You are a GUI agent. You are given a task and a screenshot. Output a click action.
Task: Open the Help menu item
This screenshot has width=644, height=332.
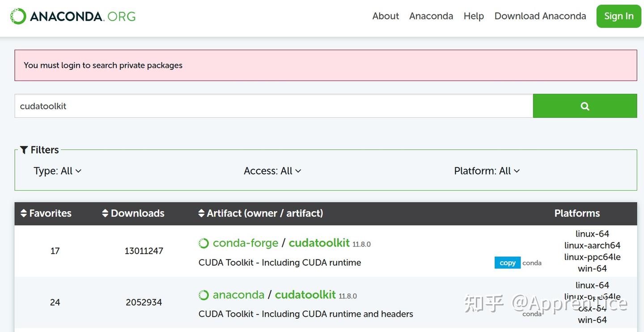click(473, 16)
